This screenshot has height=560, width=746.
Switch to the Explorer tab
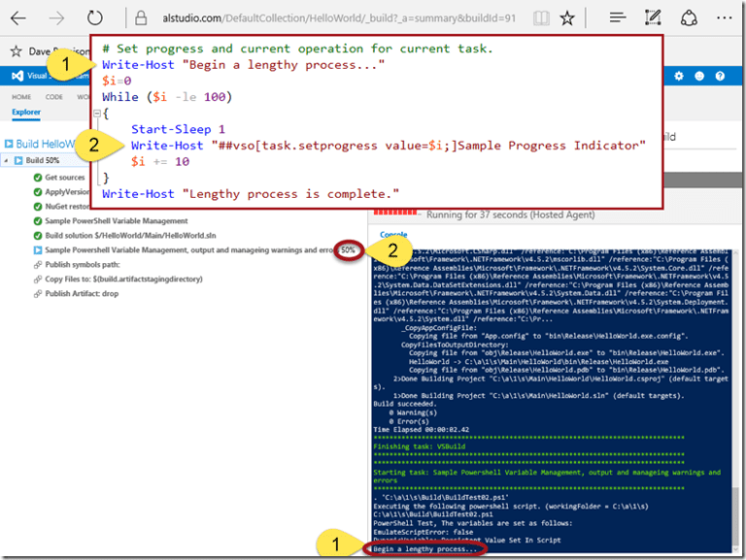tap(26, 113)
